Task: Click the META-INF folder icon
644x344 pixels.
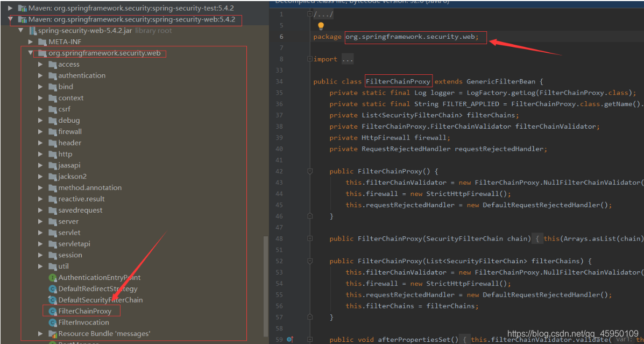Action: [43, 42]
